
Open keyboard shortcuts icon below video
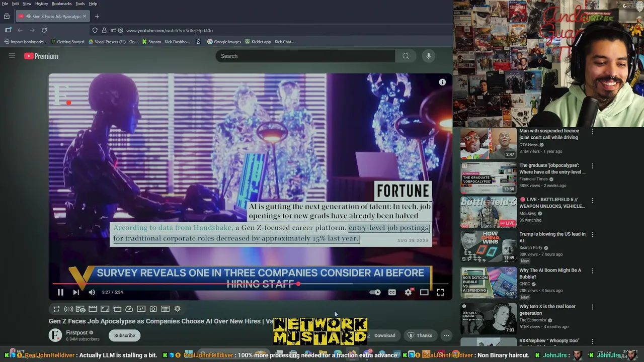coord(165,309)
